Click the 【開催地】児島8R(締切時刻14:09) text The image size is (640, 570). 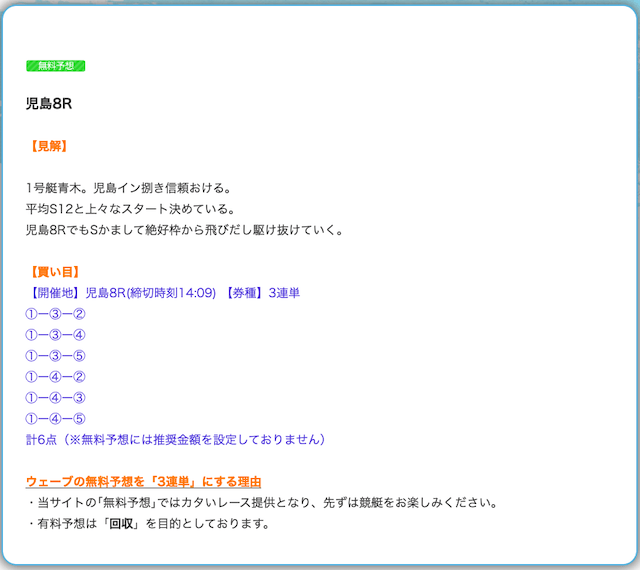coord(122,293)
